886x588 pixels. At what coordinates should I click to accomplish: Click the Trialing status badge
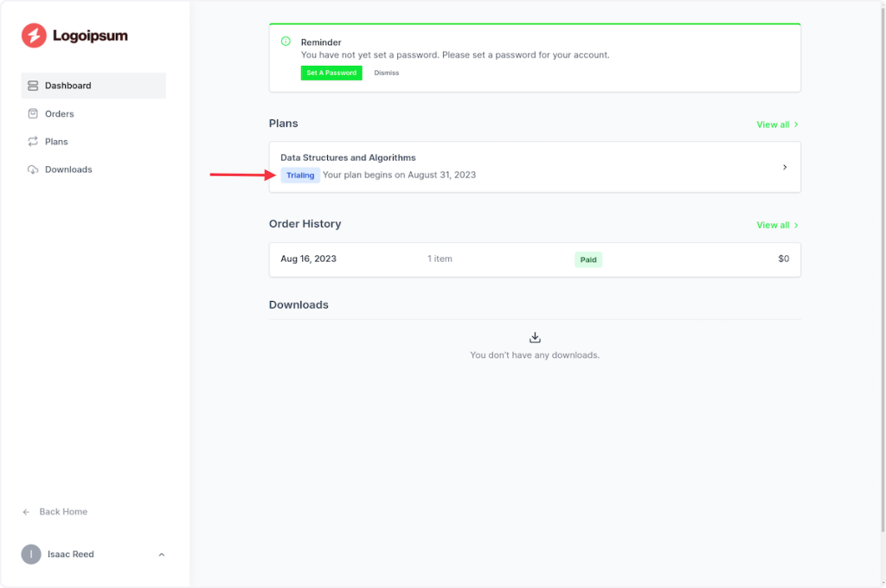click(300, 175)
